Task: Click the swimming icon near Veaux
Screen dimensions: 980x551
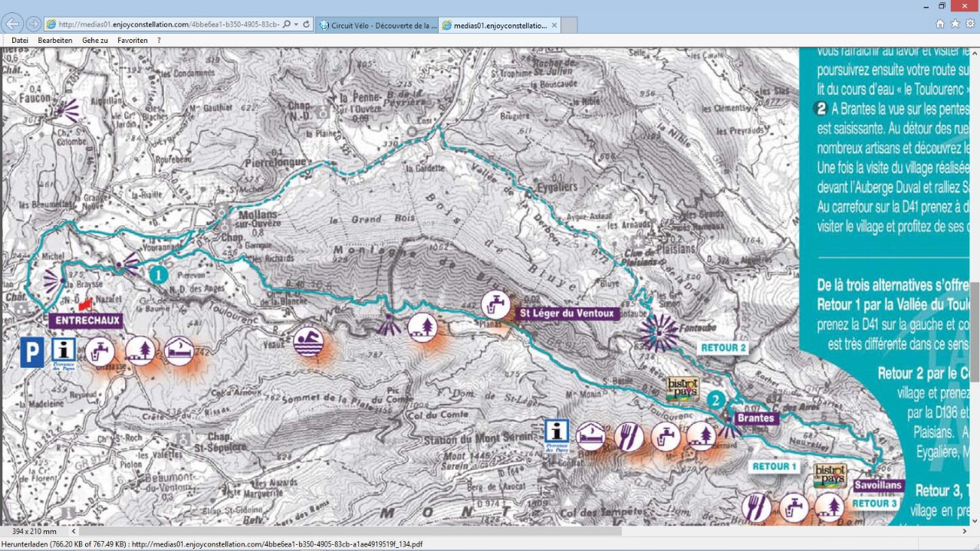Action: tap(308, 342)
